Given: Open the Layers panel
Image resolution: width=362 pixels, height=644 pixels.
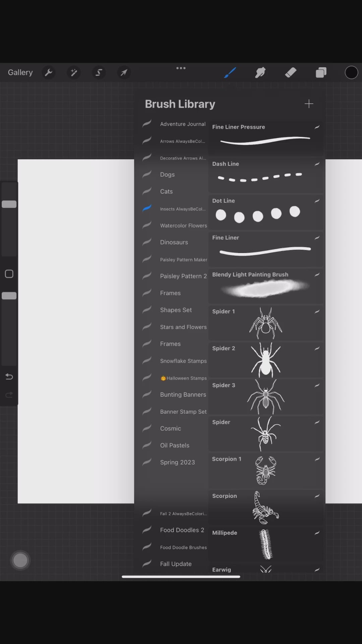Looking at the screenshot, I should pos(321,72).
